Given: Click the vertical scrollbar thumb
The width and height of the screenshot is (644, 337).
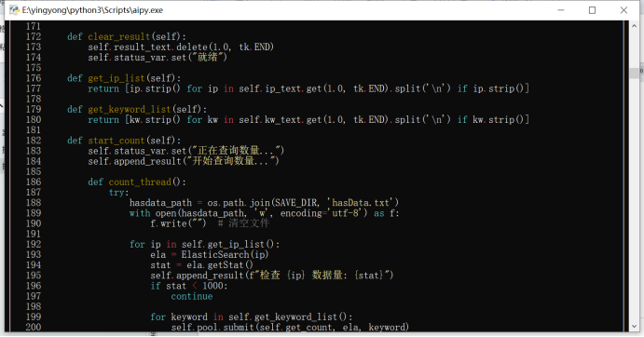Looking at the screenshot, I should 634,73.
